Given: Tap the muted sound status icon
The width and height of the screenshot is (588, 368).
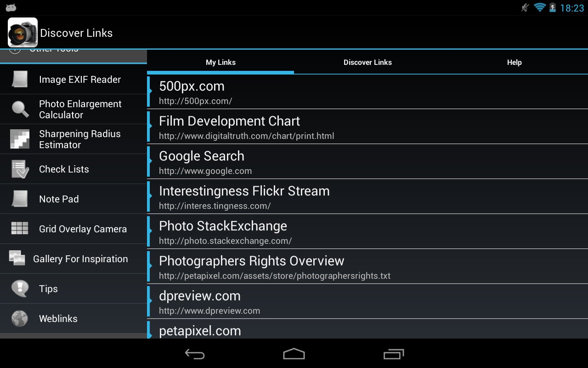Looking at the screenshot, I should (526, 7).
